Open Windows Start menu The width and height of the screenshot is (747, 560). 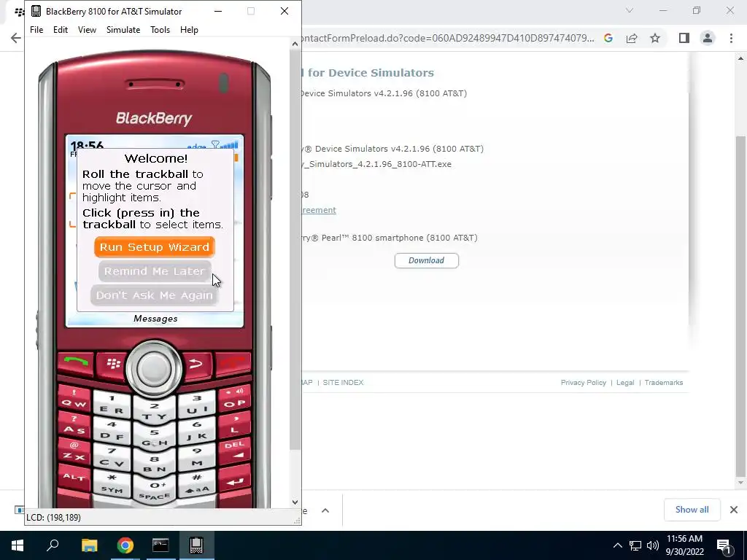[x=18, y=545]
